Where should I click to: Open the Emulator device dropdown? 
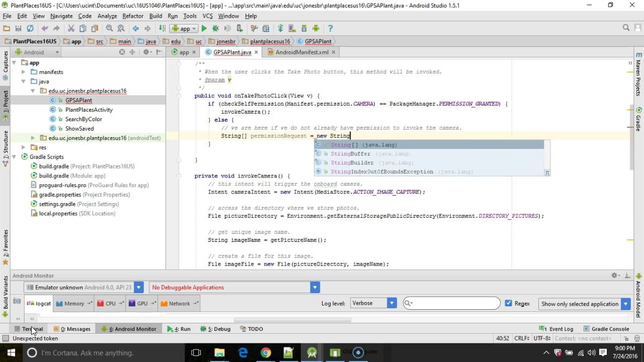tap(138, 288)
